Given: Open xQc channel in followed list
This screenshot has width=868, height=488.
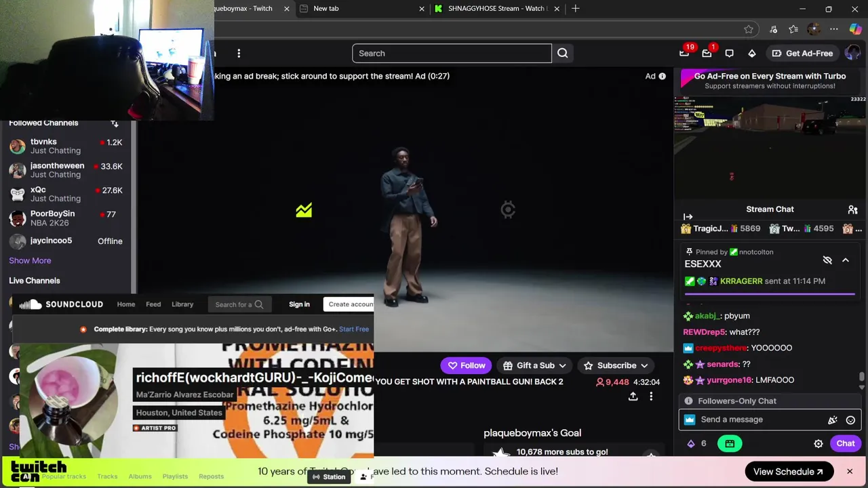Looking at the screenshot, I should pyautogui.click(x=66, y=194).
